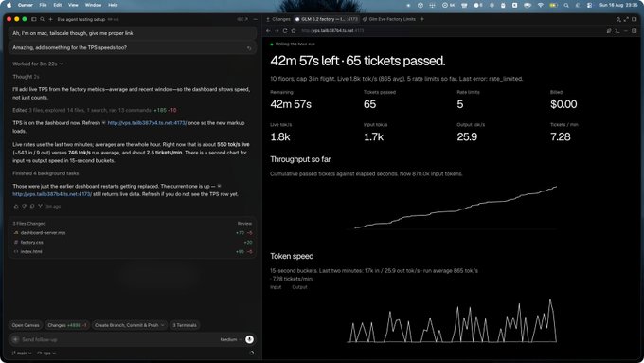The width and height of the screenshot is (644, 363).
Task: Click the Open Canvas button
Action: (26, 325)
